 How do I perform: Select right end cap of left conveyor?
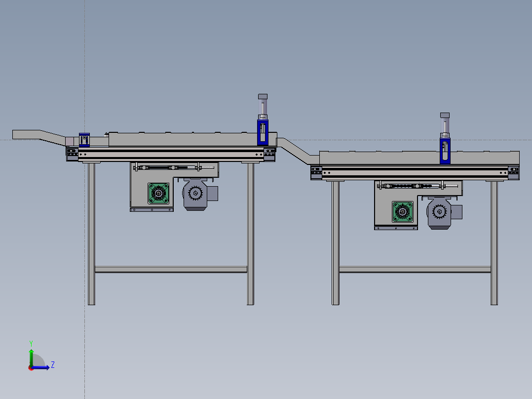pos(269,155)
